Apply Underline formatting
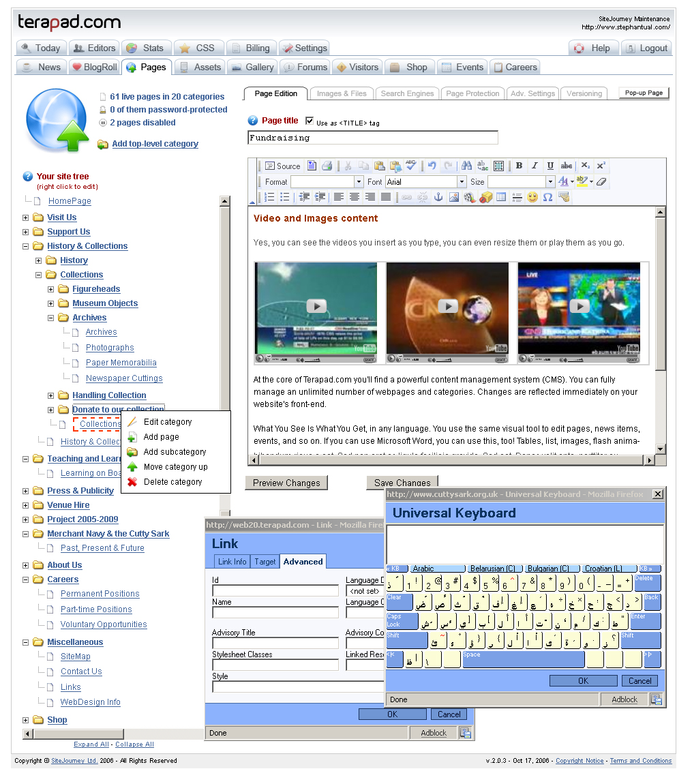The height and width of the screenshot is (784, 692). pyautogui.click(x=550, y=166)
